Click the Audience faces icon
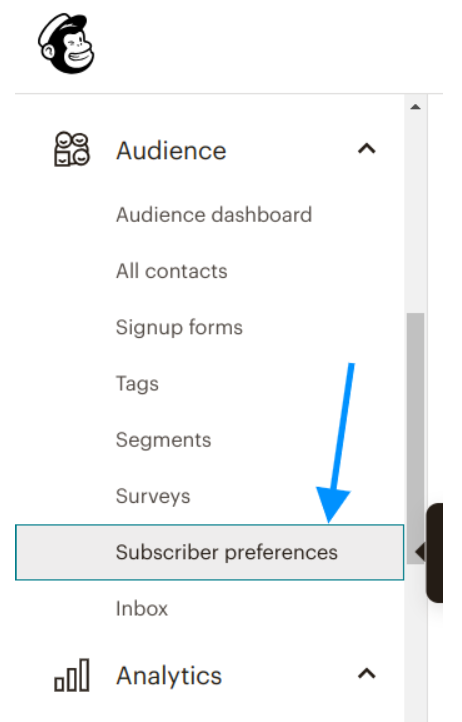 (x=72, y=149)
